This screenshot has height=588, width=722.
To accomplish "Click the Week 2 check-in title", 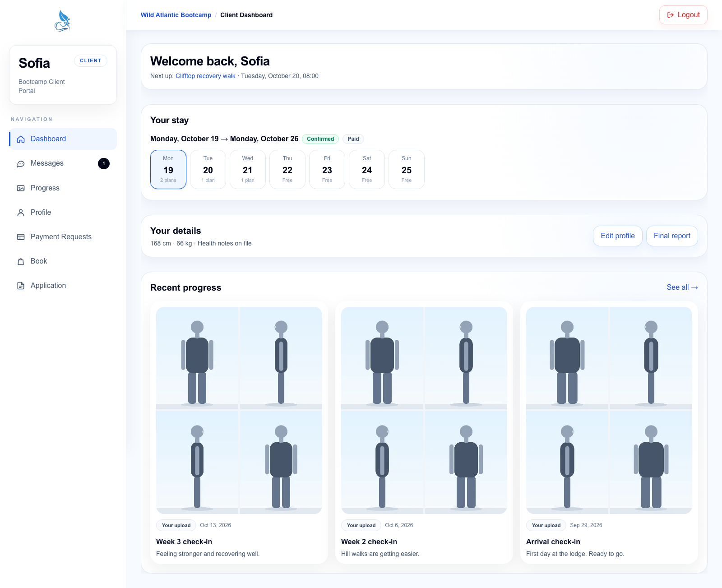I will [x=369, y=542].
